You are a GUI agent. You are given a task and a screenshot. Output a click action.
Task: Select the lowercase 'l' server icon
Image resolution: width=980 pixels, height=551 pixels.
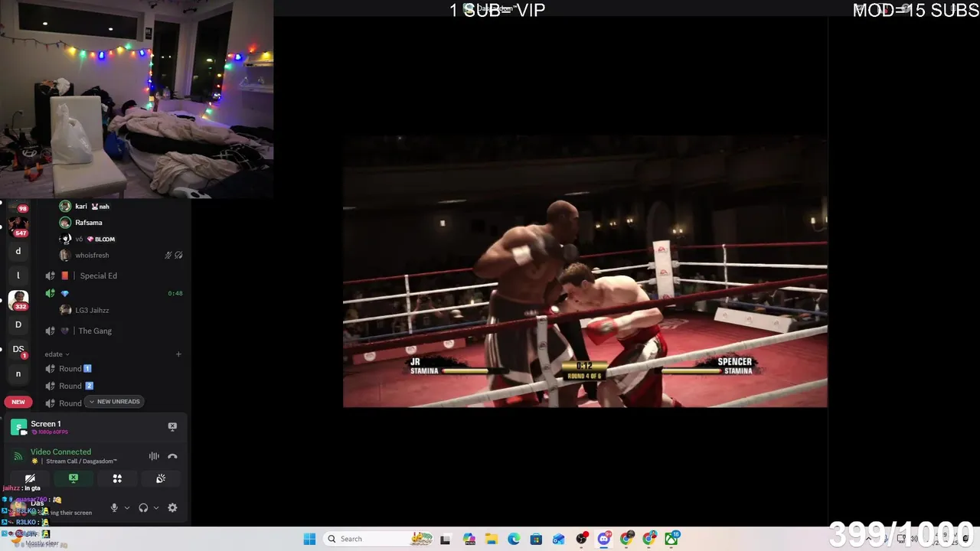(18, 275)
